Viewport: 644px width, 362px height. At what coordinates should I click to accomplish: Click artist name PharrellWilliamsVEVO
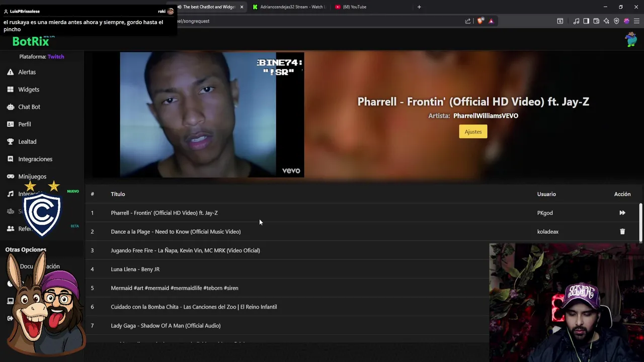pyautogui.click(x=486, y=116)
